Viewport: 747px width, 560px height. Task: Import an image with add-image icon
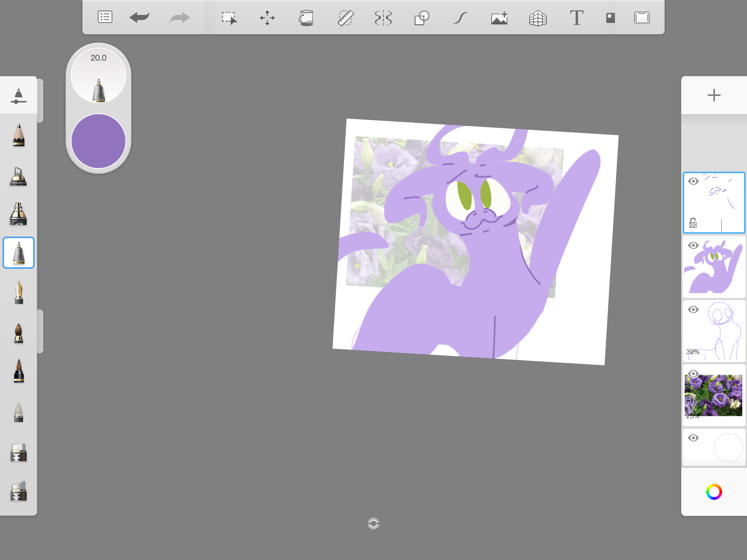499,17
